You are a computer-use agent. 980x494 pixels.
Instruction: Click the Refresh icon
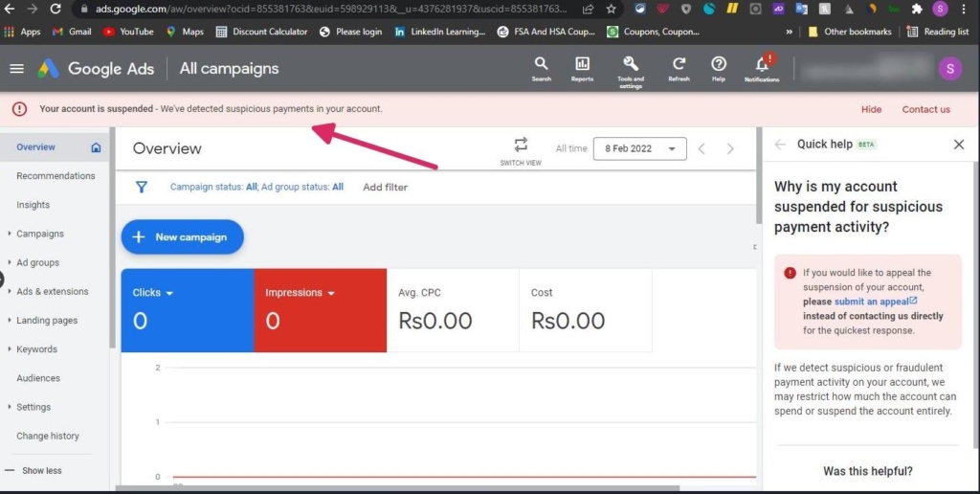pyautogui.click(x=679, y=65)
